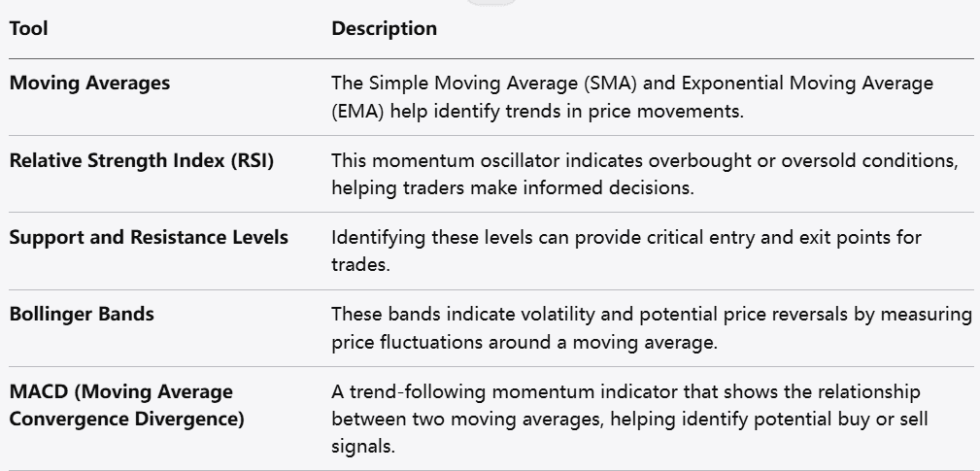
Task: Click the Description column header
Action: point(384,29)
